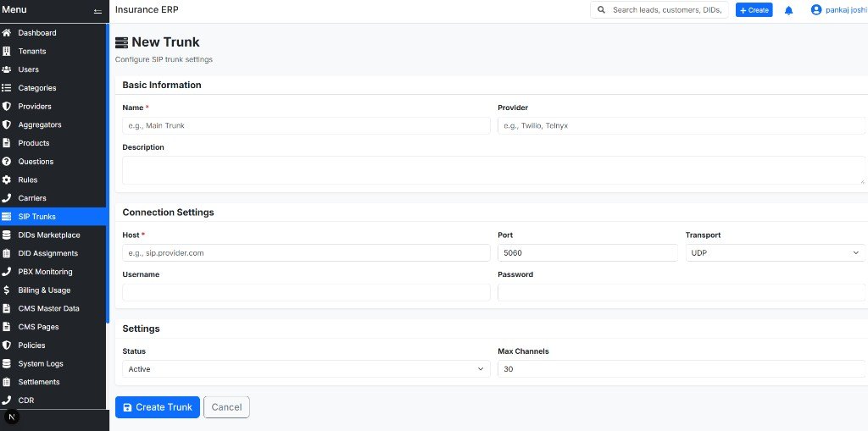Click the Cancel button
This screenshot has width=868, height=431.
tap(226, 407)
